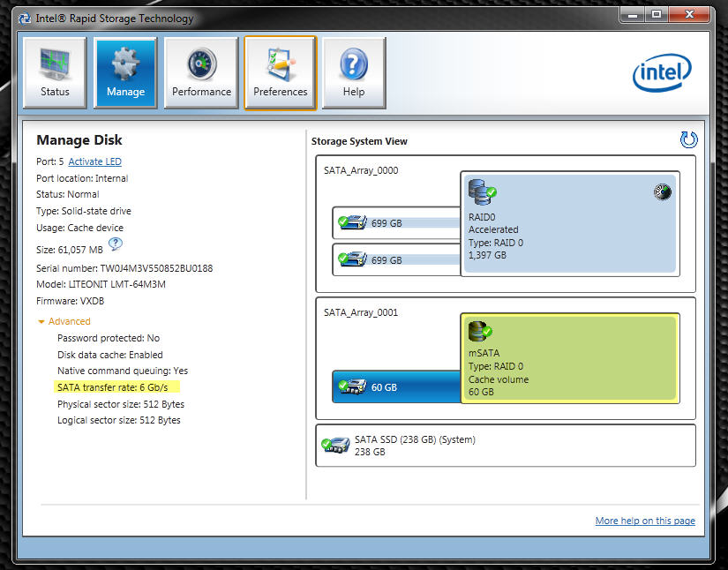Click the acceleration gauge icon on RAID0 volume
This screenshot has height=570, width=728.
[662, 191]
